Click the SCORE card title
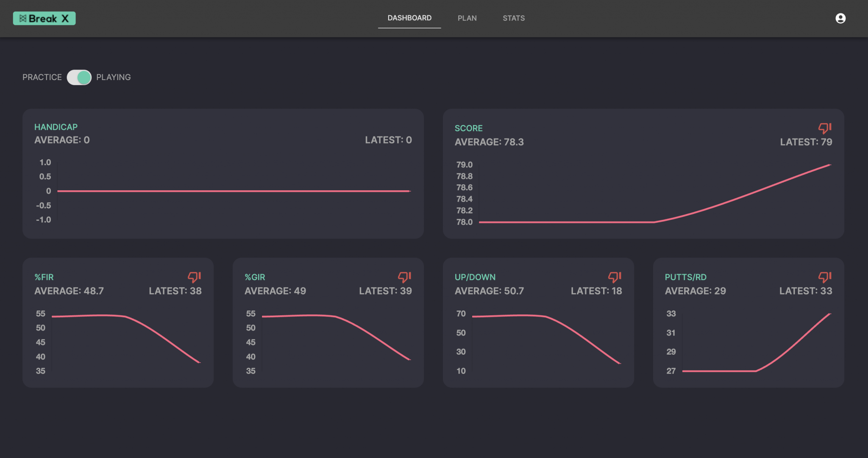The width and height of the screenshot is (868, 458). (469, 128)
